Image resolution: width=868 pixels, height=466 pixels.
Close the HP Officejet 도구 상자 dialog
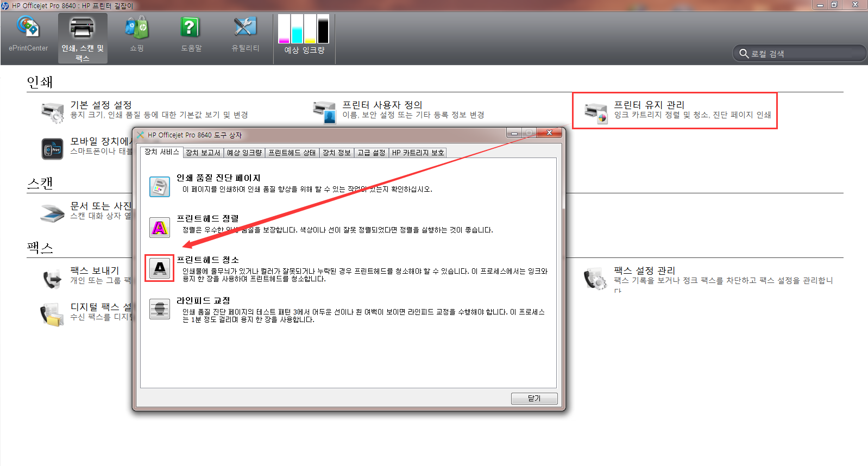(549, 133)
